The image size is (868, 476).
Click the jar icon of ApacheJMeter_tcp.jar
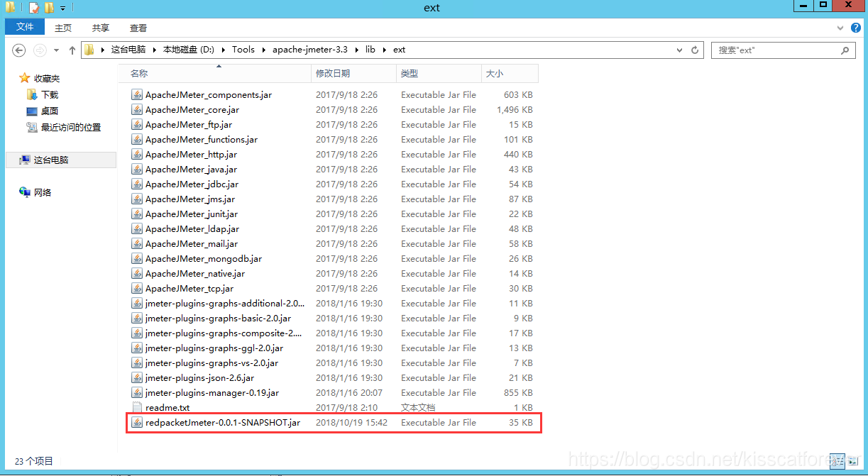pos(137,288)
